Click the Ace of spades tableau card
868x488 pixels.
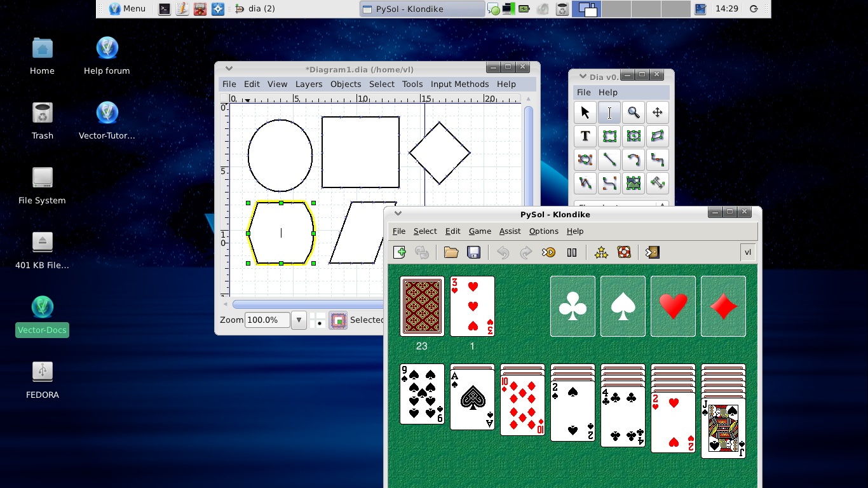click(x=472, y=400)
